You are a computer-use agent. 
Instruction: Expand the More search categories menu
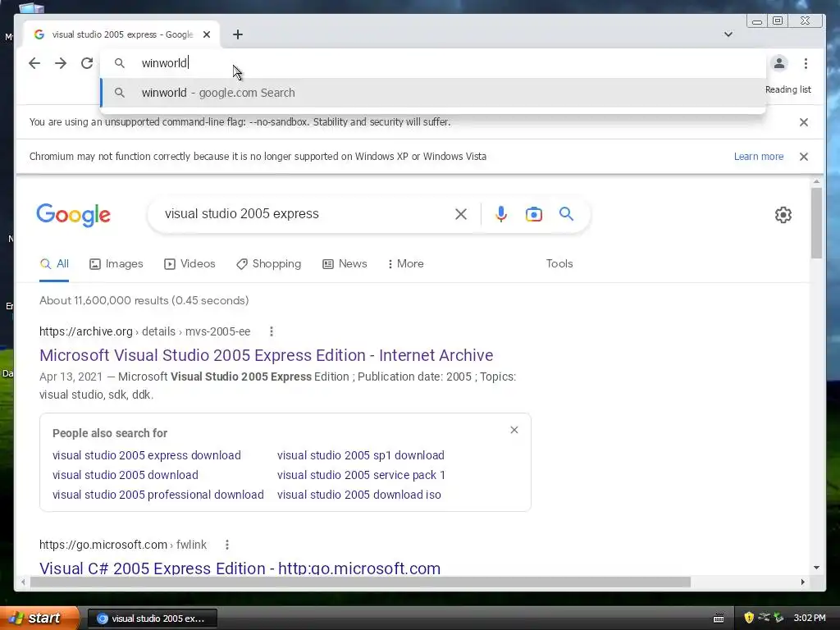coord(405,263)
